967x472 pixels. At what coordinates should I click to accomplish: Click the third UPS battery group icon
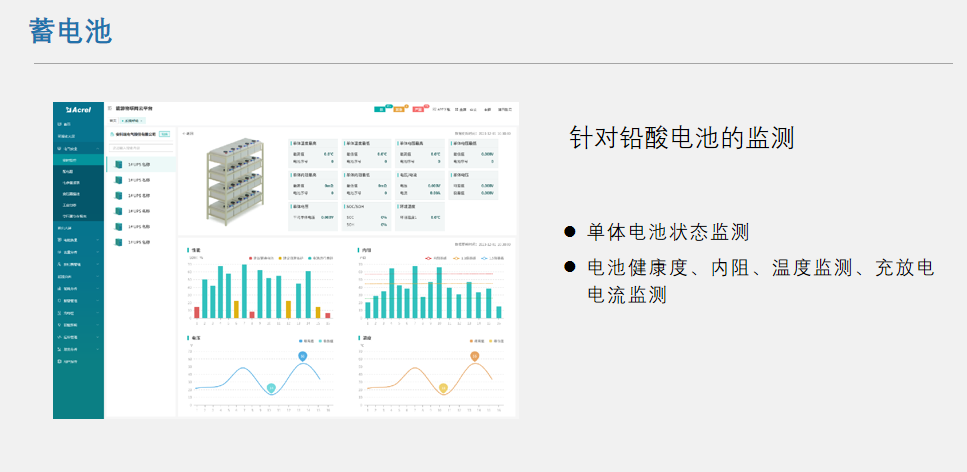[x=118, y=196]
